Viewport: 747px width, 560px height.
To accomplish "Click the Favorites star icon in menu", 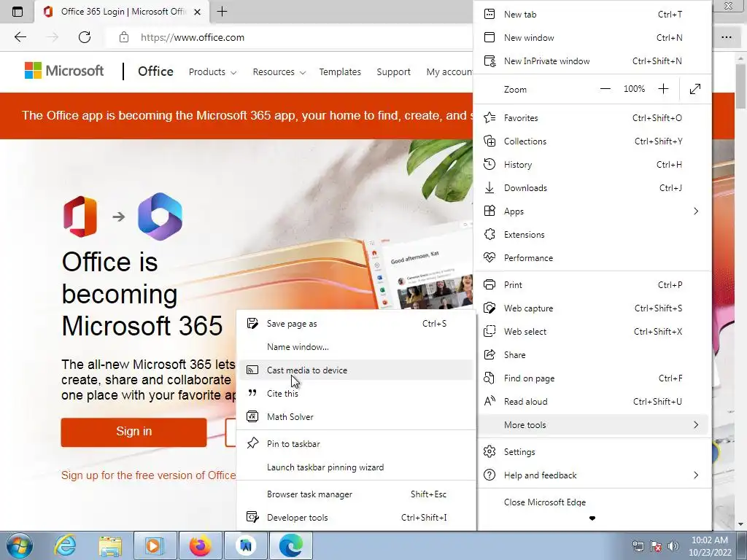I will point(489,117).
